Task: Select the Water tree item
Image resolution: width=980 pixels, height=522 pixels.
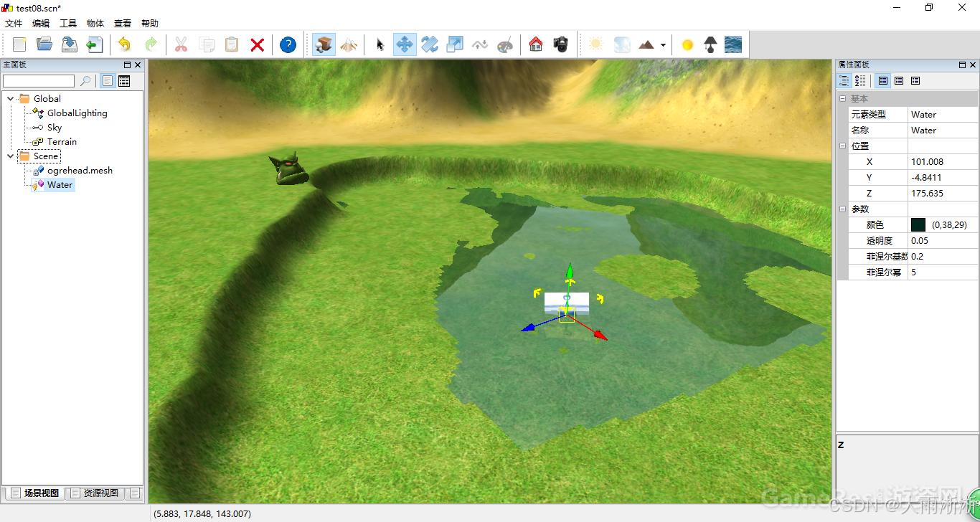Action: pos(60,185)
